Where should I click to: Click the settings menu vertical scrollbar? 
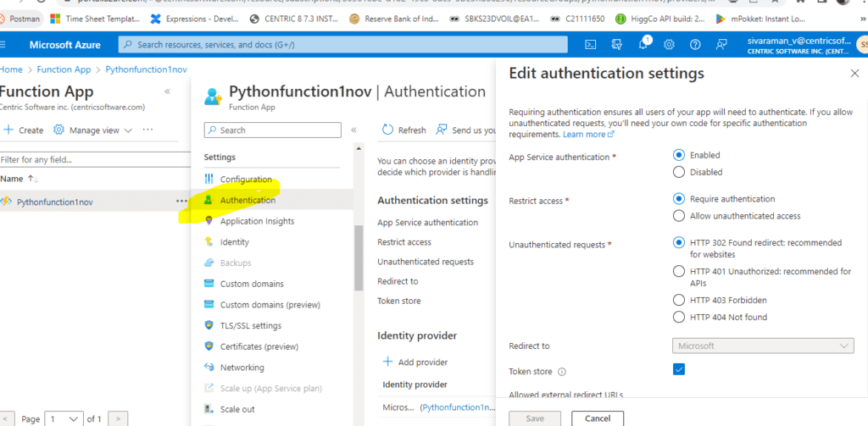tap(359, 258)
